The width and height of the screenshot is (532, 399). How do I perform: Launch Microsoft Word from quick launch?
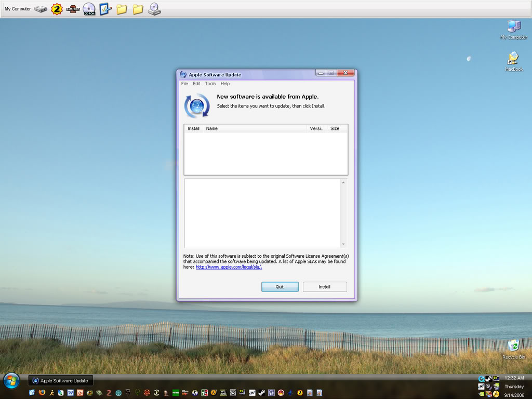click(x=71, y=393)
